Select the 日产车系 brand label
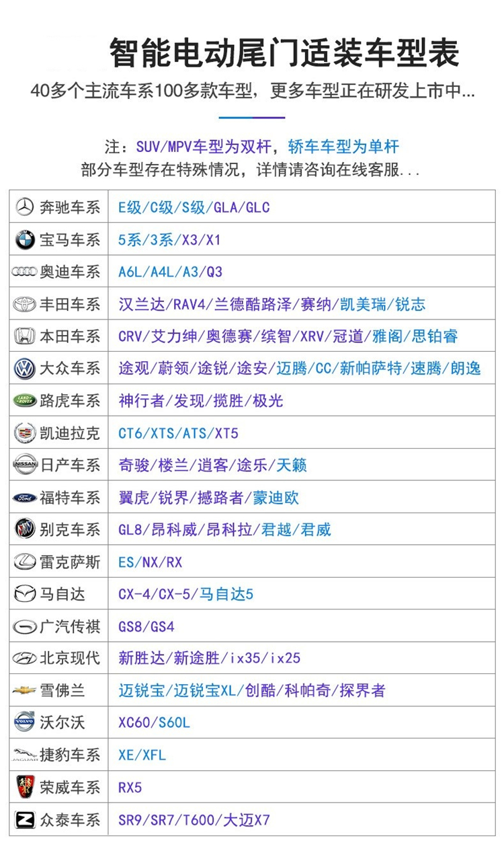Viewport: 504px width, 861px height. (x=69, y=465)
